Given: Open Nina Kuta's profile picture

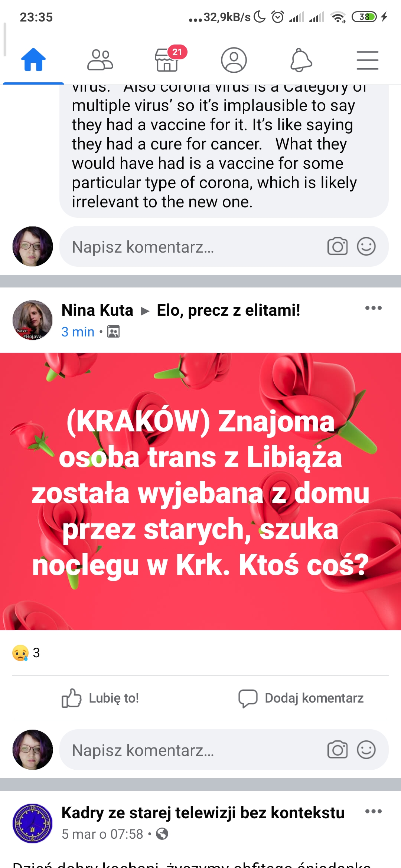Looking at the screenshot, I should [x=33, y=320].
